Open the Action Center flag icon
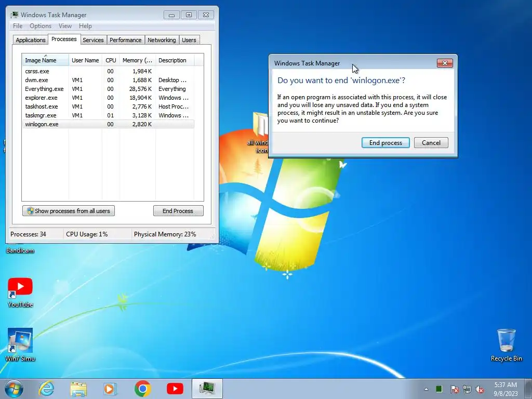 coord(454,389)
